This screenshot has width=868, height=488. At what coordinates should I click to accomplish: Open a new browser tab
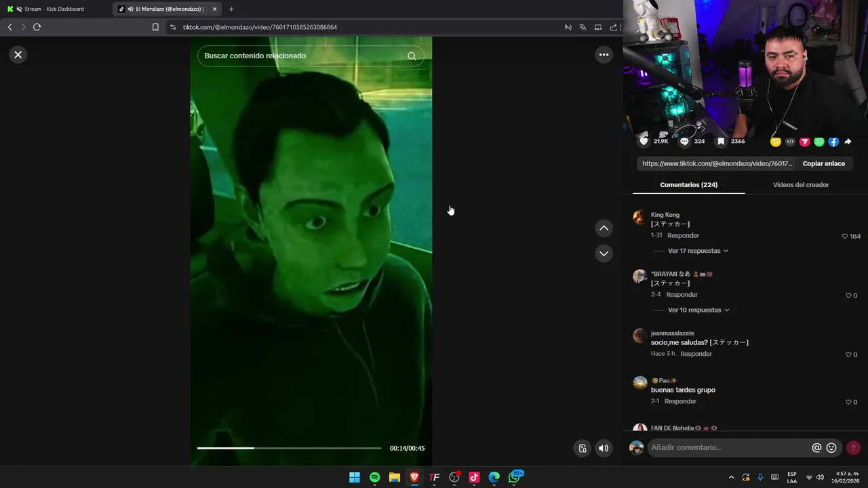click(x=231, y=9)
